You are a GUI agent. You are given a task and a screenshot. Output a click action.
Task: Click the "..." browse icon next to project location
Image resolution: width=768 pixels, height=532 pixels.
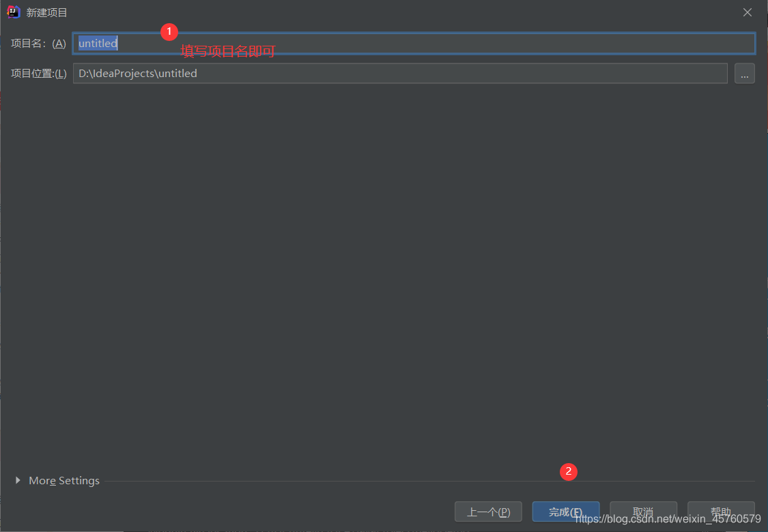(x=744, y=73)
